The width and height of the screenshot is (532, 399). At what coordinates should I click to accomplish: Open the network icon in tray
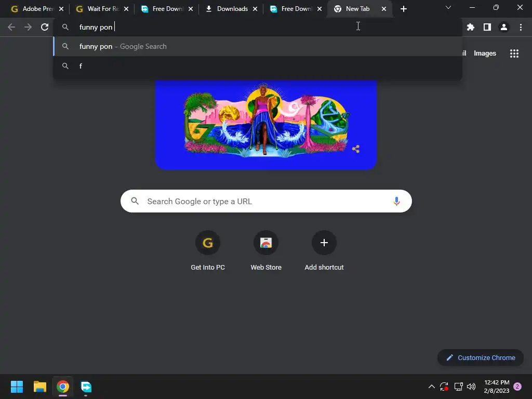[458, 387]
